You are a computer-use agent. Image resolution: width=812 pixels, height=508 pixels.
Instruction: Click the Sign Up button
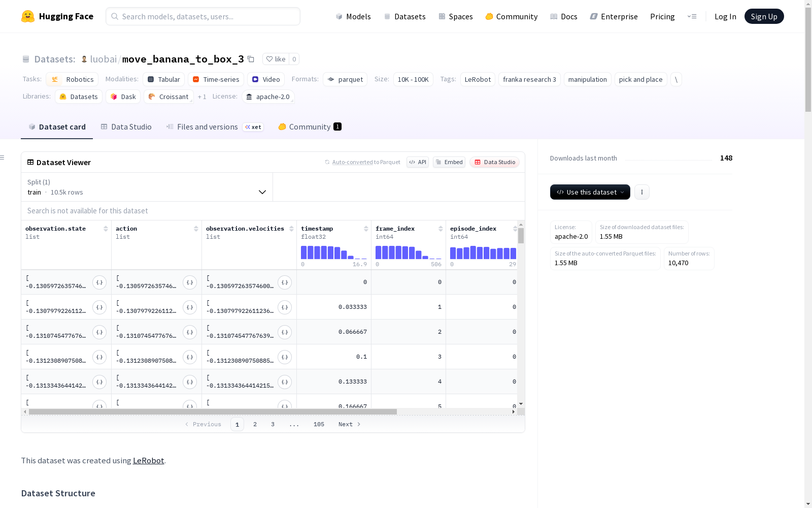[x=764, y=16]
